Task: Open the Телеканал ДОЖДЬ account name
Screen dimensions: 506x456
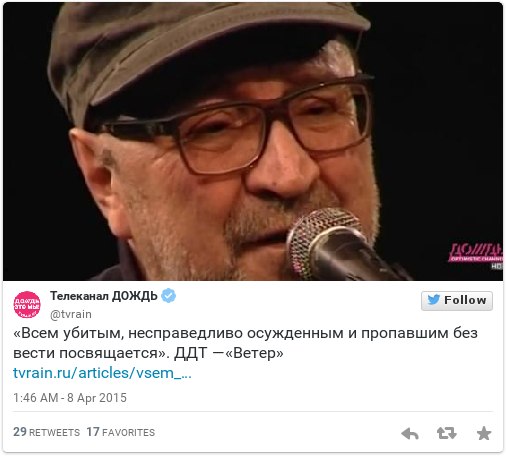Action: [104, 296]
